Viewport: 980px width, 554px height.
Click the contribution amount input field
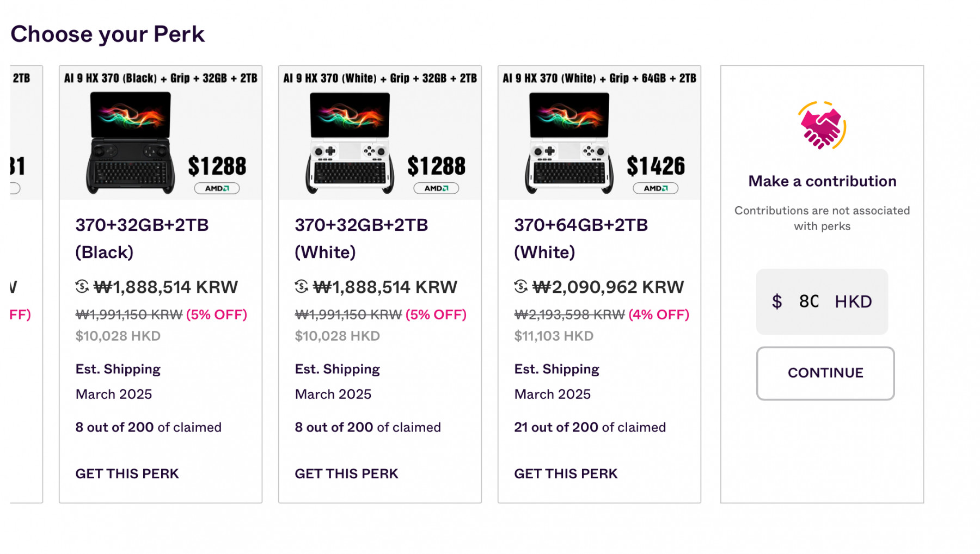tap(809, 301)
